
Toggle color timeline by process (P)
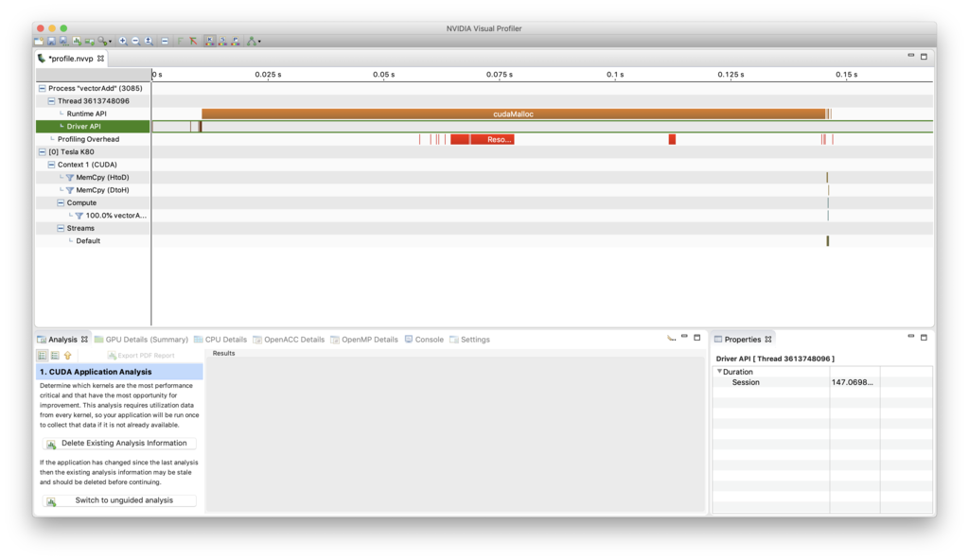click(x=236, y=42)
